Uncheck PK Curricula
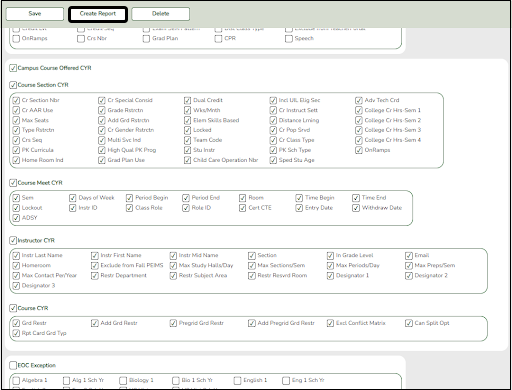Viewport: 512px width, 390px height. (16, 150)
